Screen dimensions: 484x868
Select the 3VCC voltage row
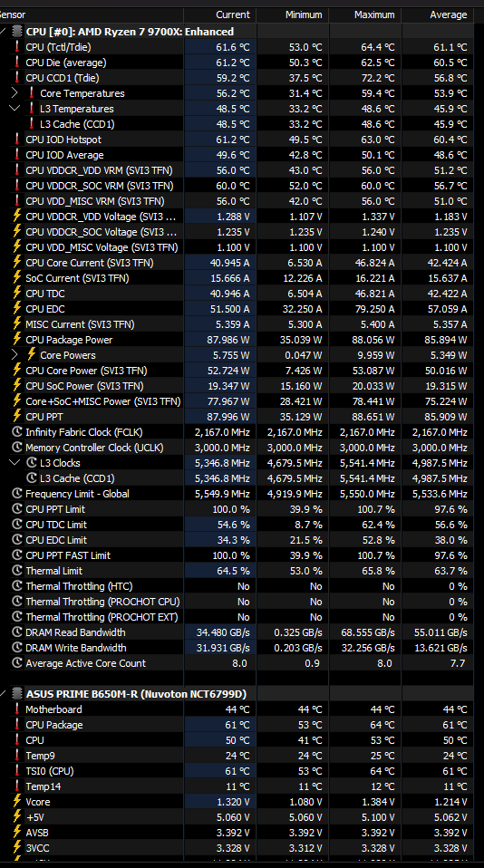(x=237, y=848)
